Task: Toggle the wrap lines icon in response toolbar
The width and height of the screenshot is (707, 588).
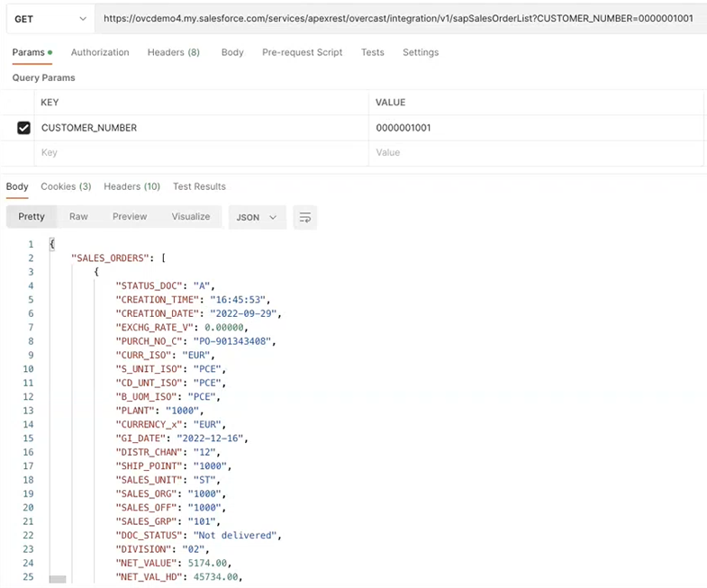Action: 304,217
